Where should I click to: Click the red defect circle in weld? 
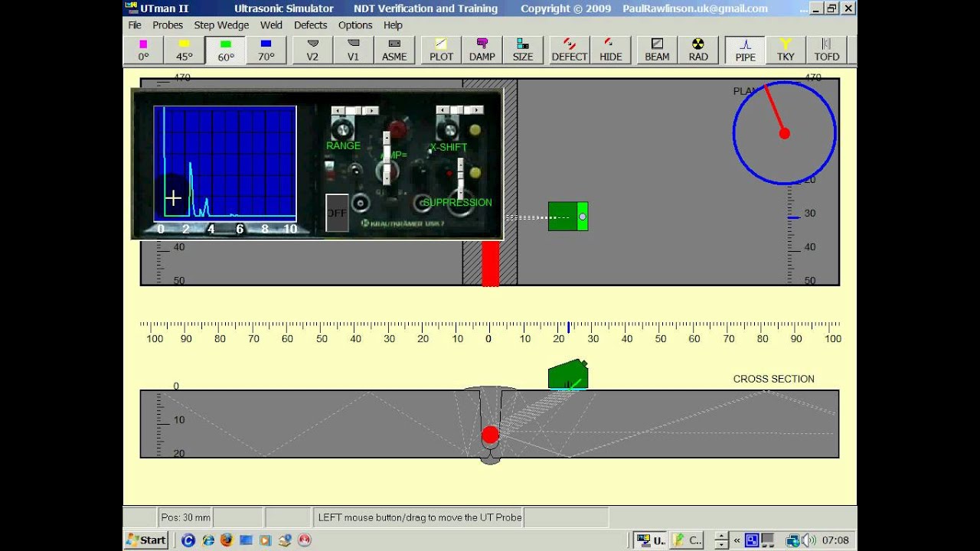490,435
